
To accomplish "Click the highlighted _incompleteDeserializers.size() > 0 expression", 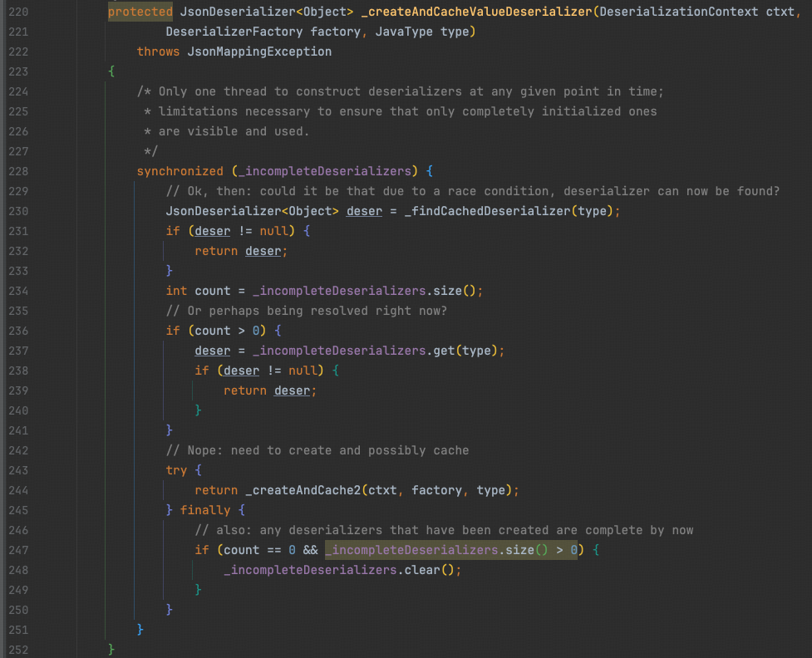I will pos(450,550).
